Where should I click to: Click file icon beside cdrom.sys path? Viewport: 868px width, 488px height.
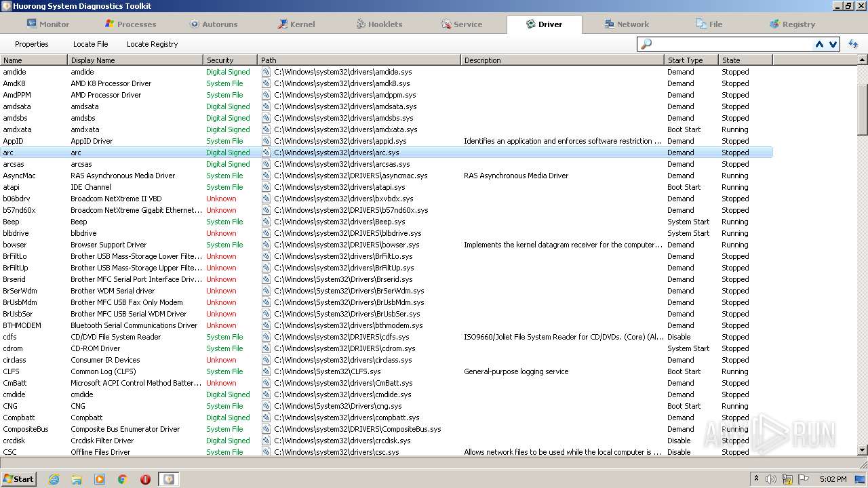(x=266, y=348)
